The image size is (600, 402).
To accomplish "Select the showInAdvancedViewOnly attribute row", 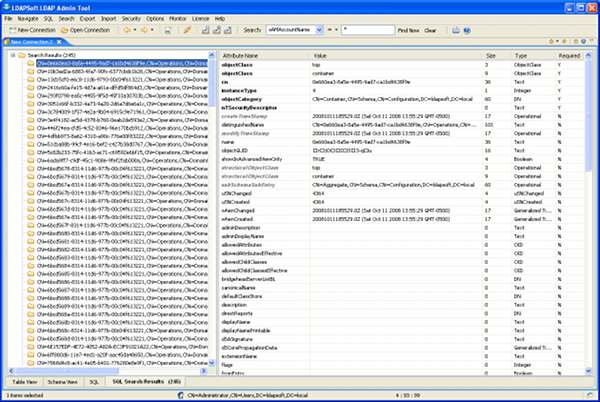I will click(402, 159).
